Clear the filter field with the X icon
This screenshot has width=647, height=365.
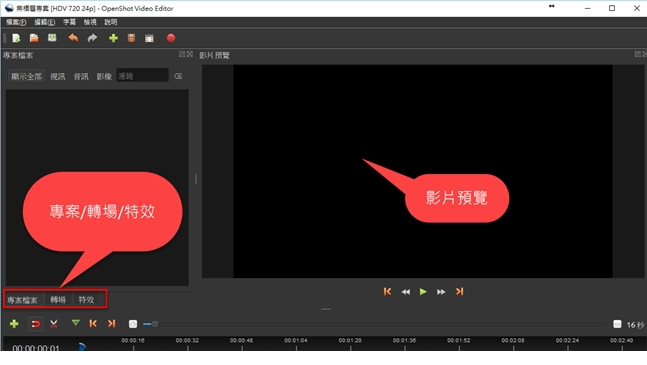point(178,76)
